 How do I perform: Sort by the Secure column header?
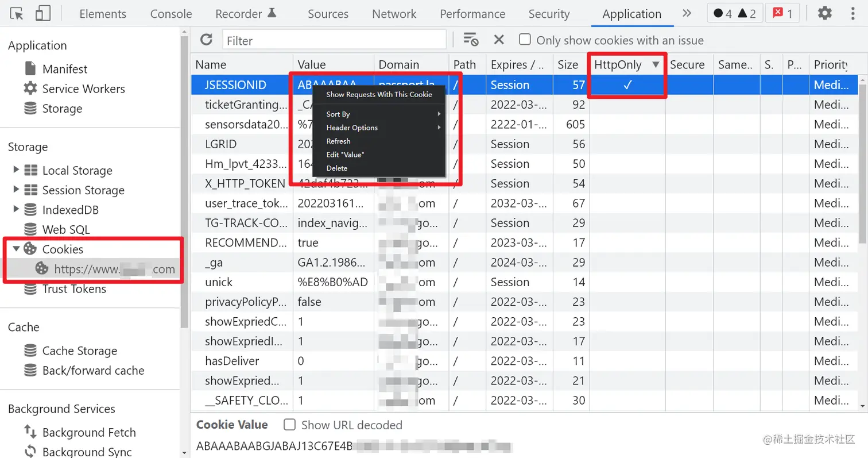click(689, 64)
